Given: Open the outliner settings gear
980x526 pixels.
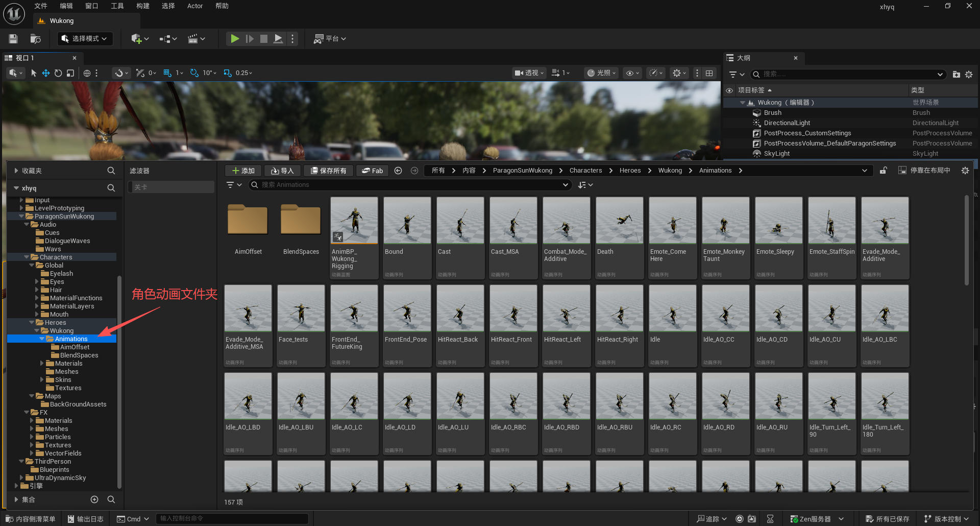Looking at the screenshot, I should click(969, 75).
